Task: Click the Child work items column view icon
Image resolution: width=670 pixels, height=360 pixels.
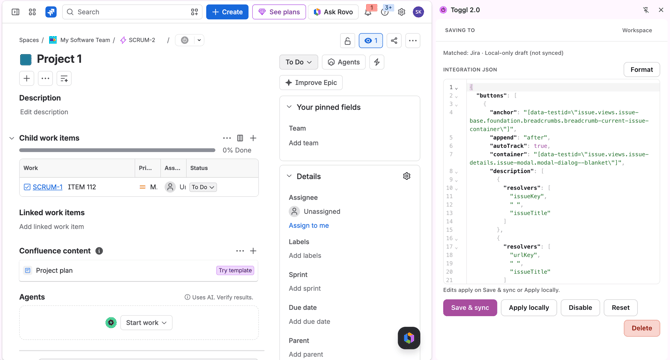Action: [240, 138]
